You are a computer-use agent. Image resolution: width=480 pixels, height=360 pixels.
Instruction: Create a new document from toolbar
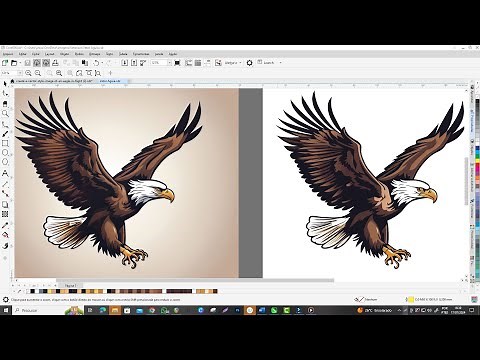tap(5, 63)
